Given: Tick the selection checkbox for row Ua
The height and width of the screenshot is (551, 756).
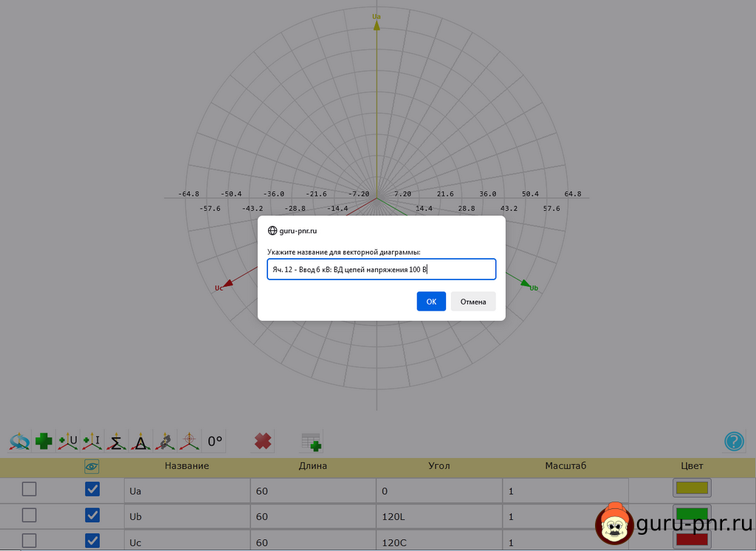Looking at the screenshot, I should (29, 489).
